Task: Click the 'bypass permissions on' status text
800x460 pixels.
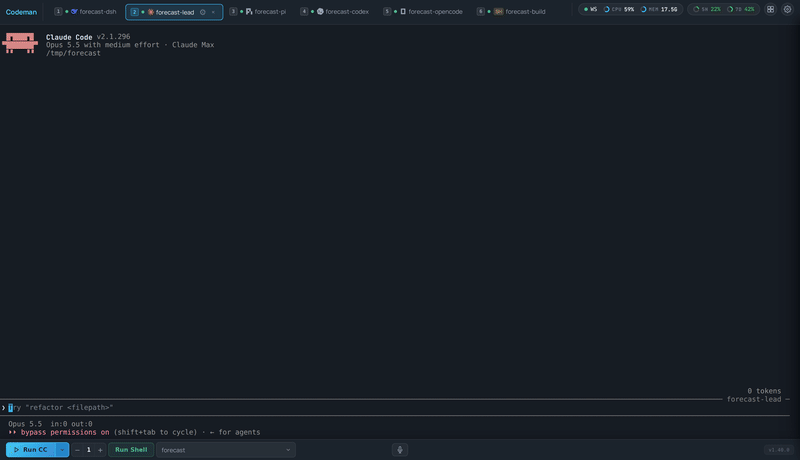Action: [x=65, y=432]
